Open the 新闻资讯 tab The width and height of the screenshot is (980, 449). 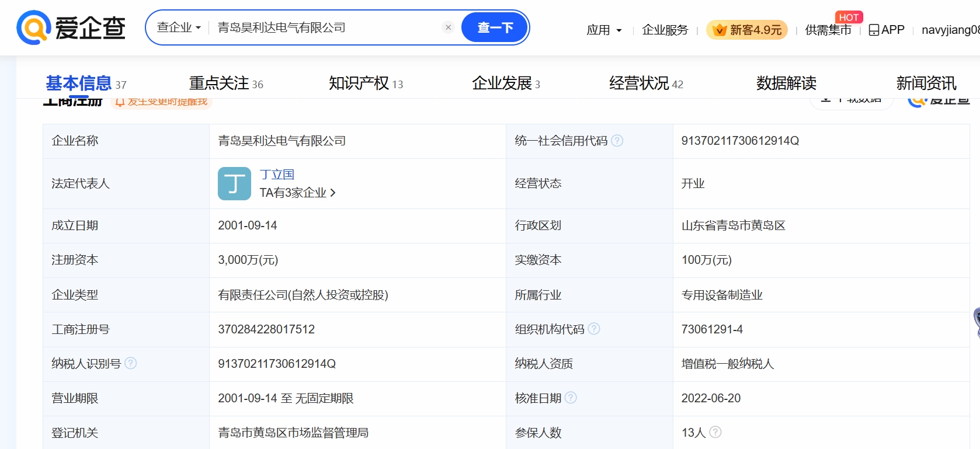coord(926,83)
